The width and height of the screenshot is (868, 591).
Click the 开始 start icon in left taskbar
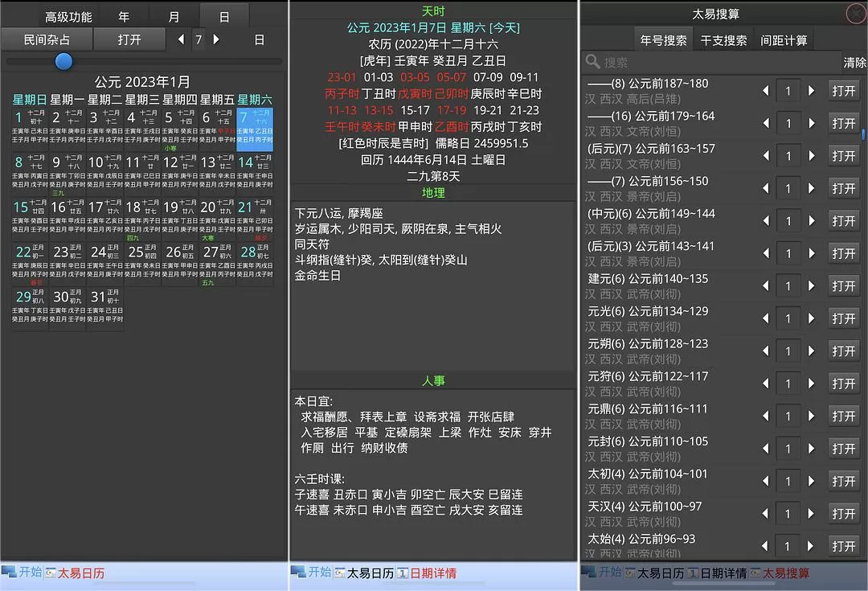10,573
